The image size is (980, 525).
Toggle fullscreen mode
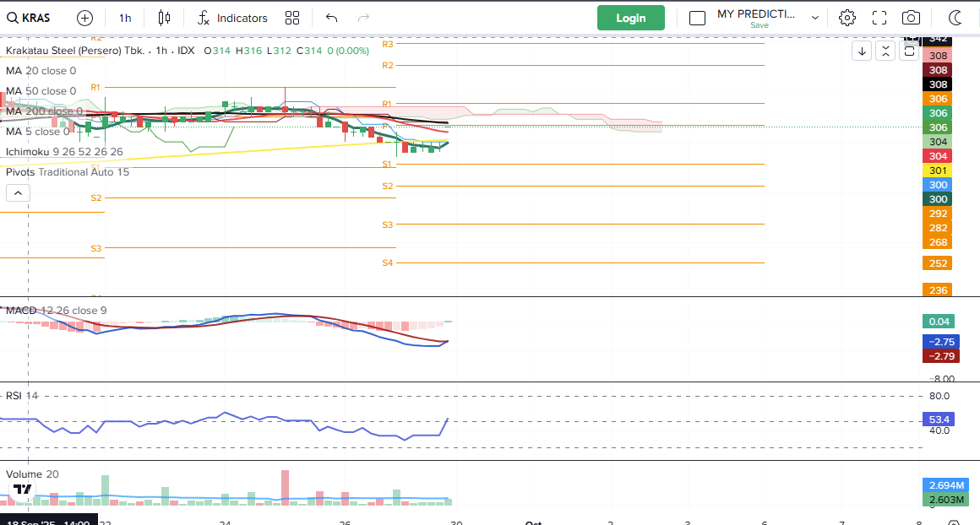879,18
